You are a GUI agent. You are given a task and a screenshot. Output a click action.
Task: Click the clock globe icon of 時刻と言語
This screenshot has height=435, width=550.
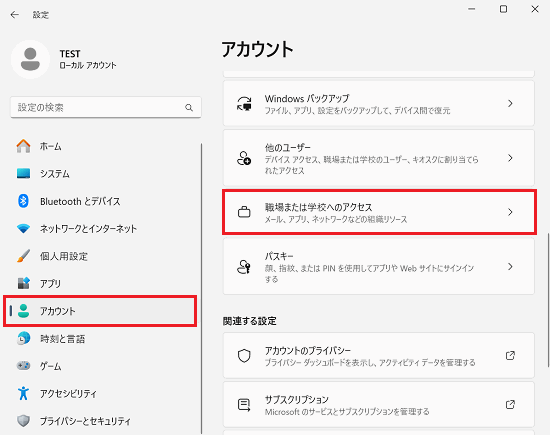tap(24, 339)
